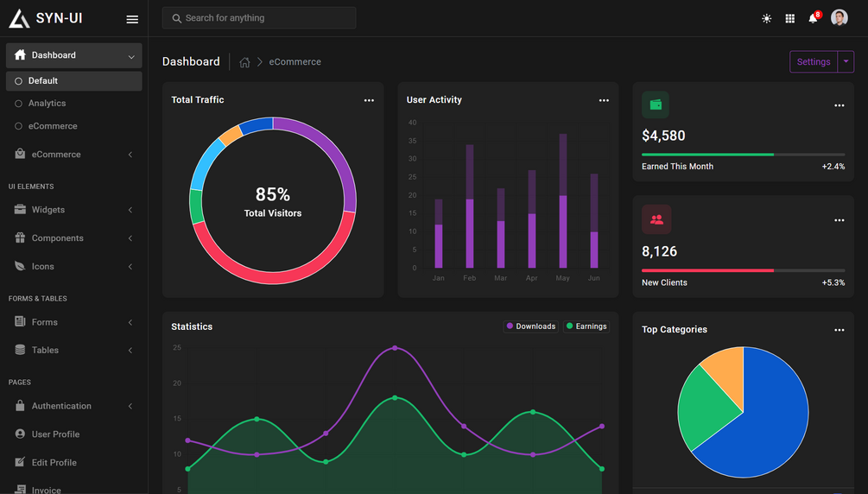
Task: Click the user avatar in top bar
Action: point(839,18)
